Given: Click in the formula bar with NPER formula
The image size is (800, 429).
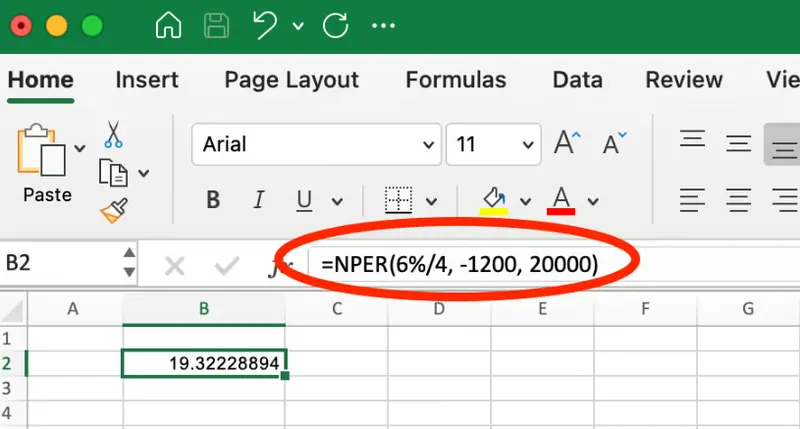Looking at the screenshot, I should 460,264.
